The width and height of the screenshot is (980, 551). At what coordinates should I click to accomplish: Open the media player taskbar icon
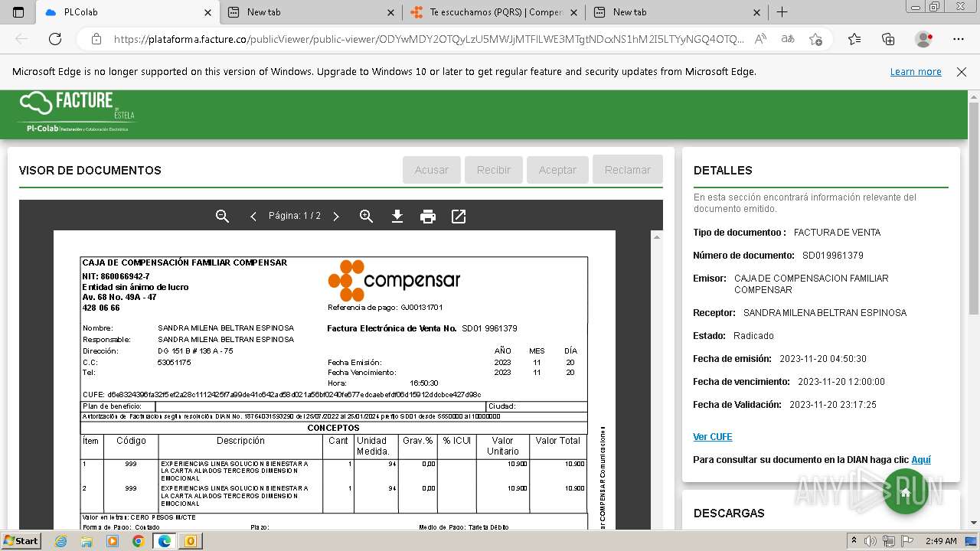coord(113,541)
